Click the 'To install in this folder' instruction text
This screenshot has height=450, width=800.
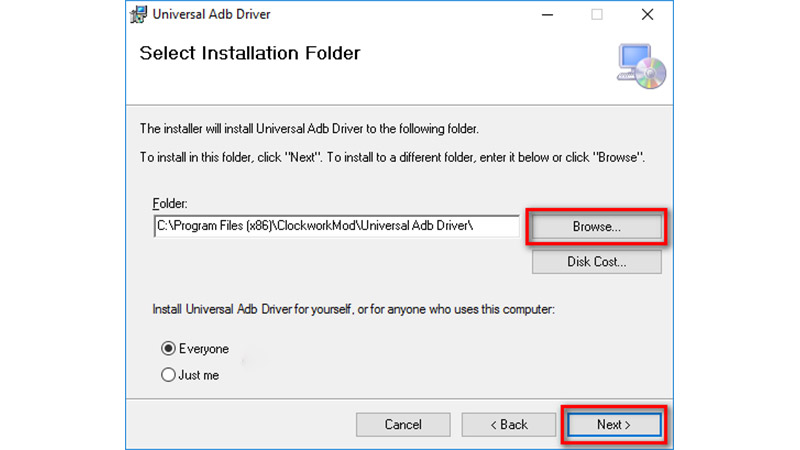coord(392,157)
